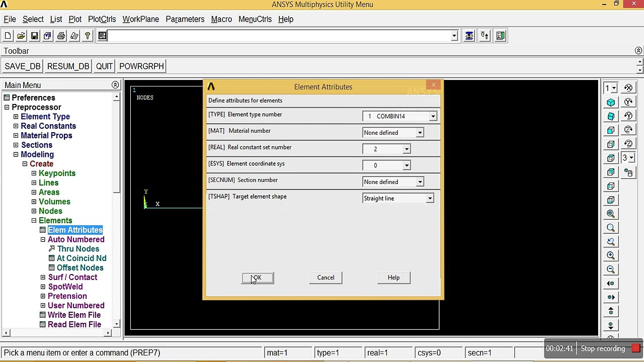Expand the Keypoints tree node
Viewport: 644px width, 362px height.
tap(34, 173)
